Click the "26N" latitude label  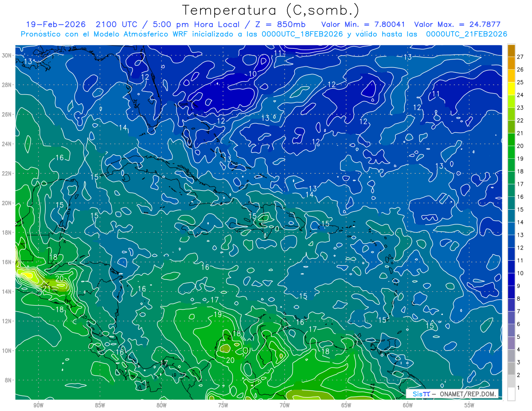pyautogui.click(x=7, y=114)
